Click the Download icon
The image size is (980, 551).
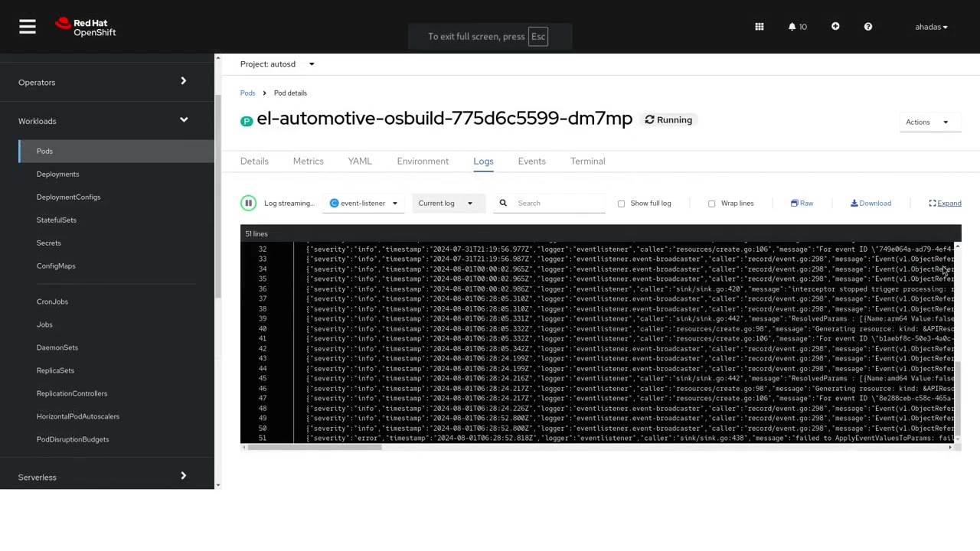tap(854, 203)
